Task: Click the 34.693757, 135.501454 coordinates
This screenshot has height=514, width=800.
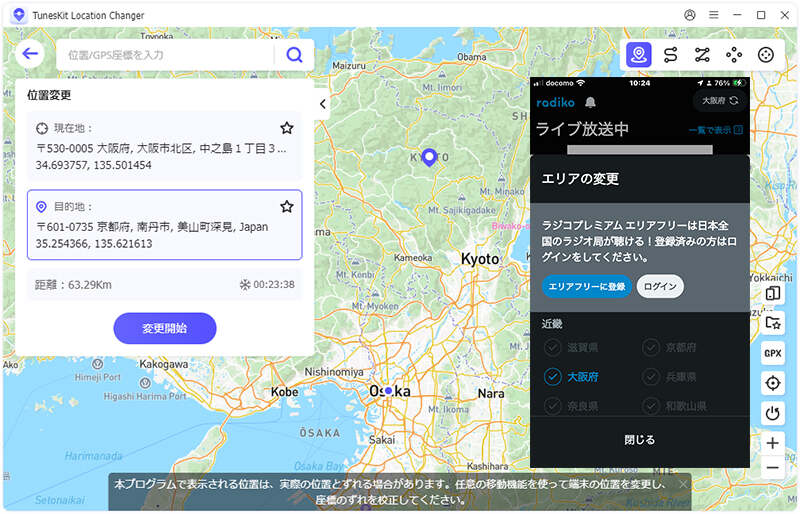Action: coord(93,165)
